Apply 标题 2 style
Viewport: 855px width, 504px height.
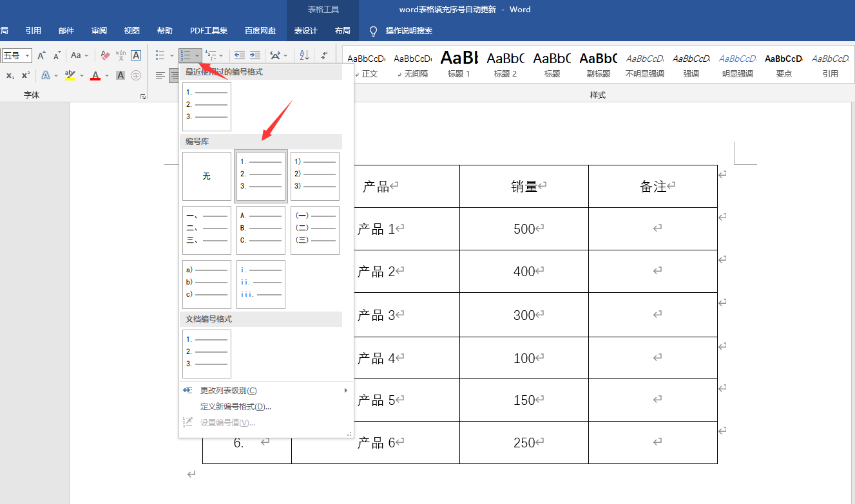click(506, 65)
